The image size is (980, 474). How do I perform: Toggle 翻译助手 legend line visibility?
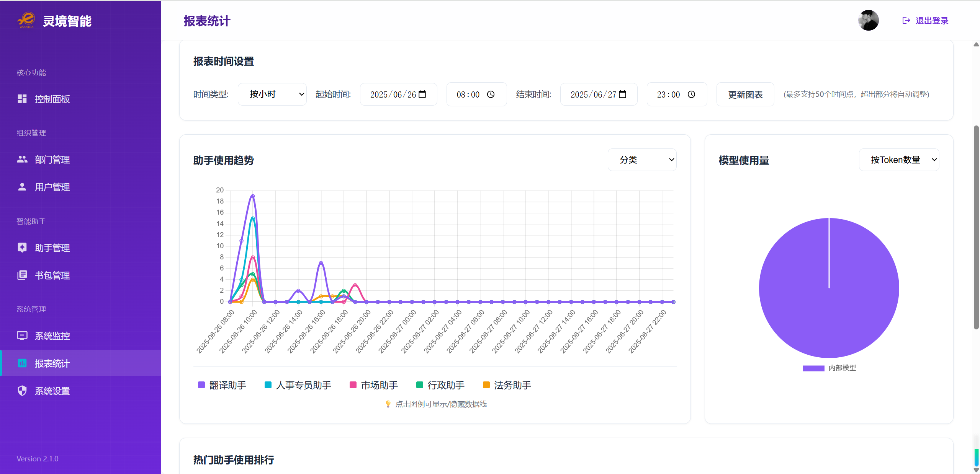click(x=223, y=385)
